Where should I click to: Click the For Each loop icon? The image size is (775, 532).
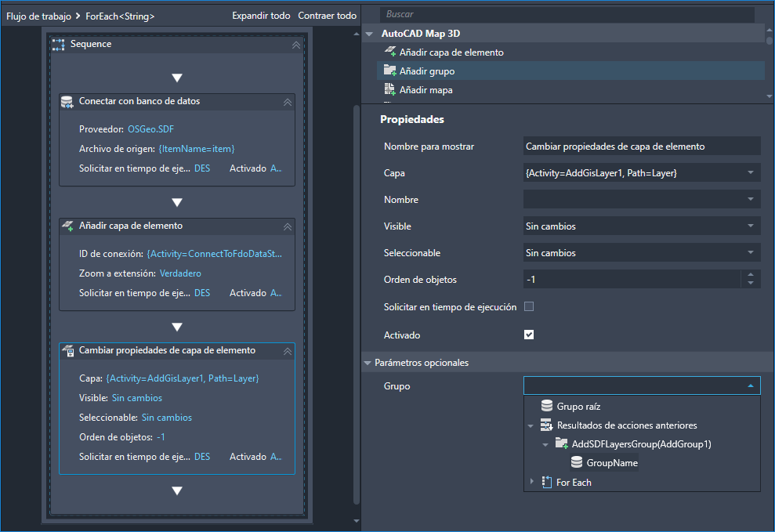(x=547, y=482)
